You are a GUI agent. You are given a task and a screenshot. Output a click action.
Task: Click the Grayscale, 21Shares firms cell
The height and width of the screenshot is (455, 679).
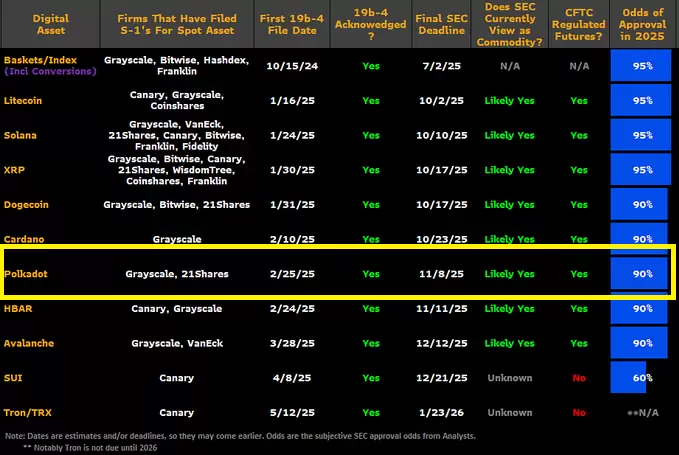[177, 274]
